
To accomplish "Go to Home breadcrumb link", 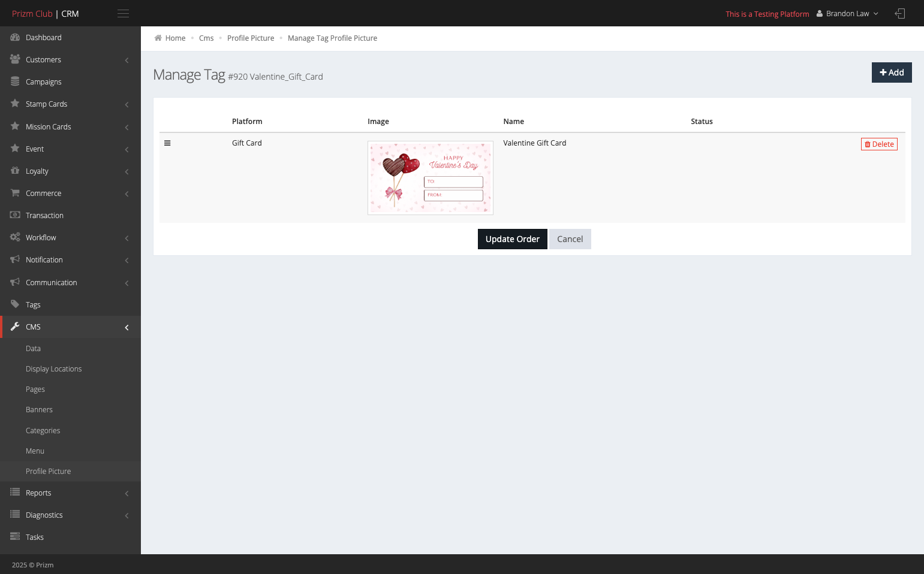I will pyautogui.click(x=175, y=38).
